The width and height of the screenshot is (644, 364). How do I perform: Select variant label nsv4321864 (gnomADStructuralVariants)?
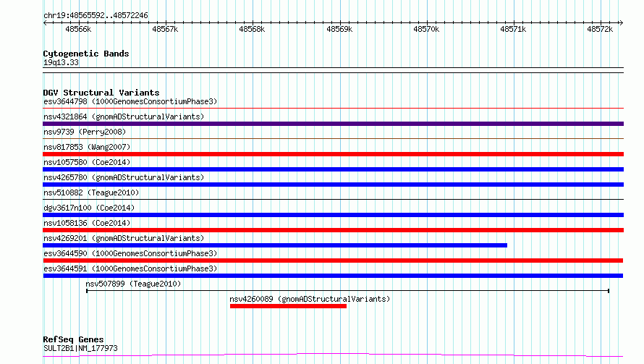(124, 117)
